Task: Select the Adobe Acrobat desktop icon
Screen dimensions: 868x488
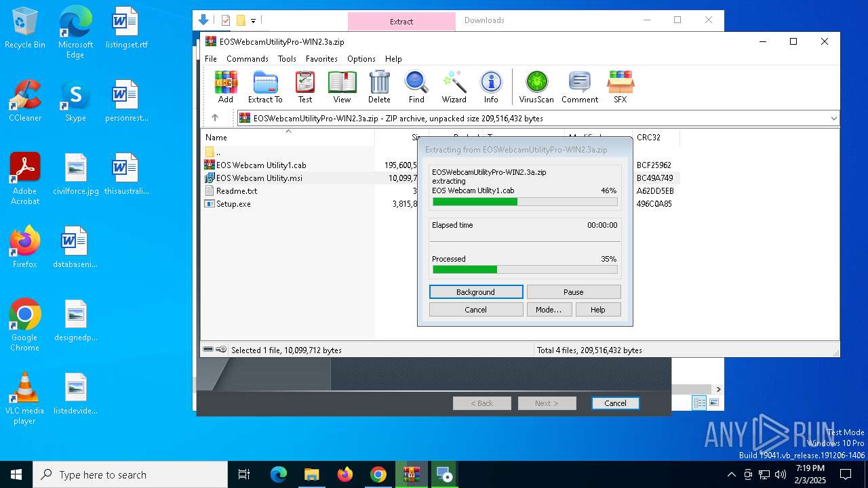Action: tap(25, 179)
